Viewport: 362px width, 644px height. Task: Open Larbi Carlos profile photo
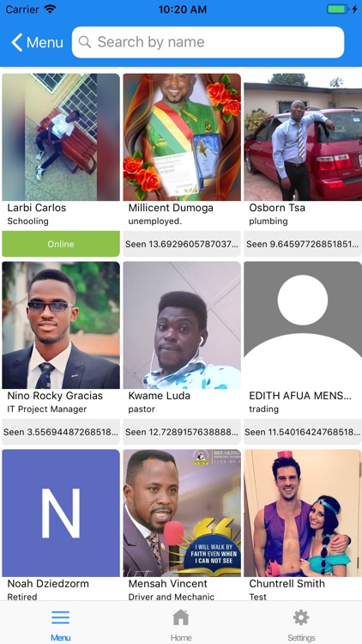[61, 137]
